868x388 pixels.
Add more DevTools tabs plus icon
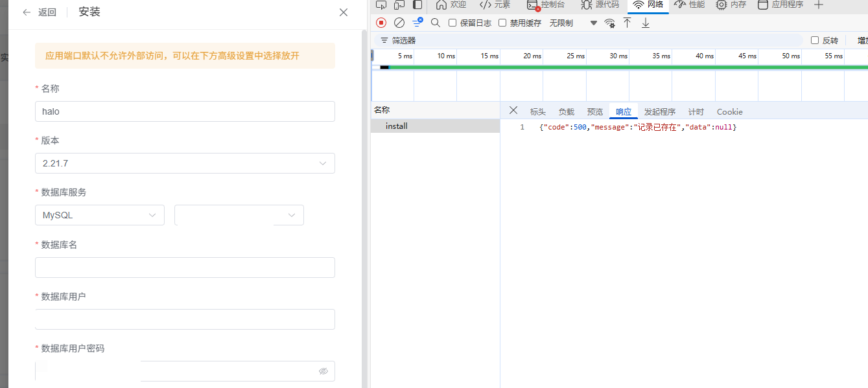[819, 5]
